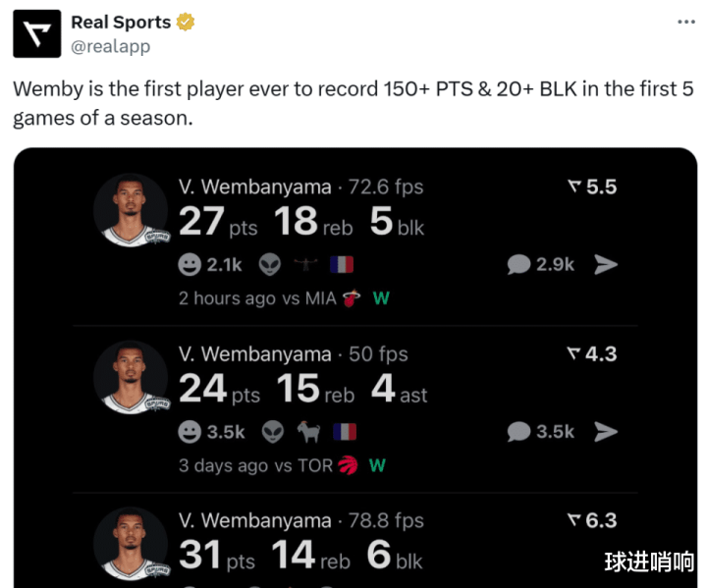Viewport: 707px width, 588px height.
Task: Share the 24 pts Wembanyama card
Action: [x=607, y=432]
